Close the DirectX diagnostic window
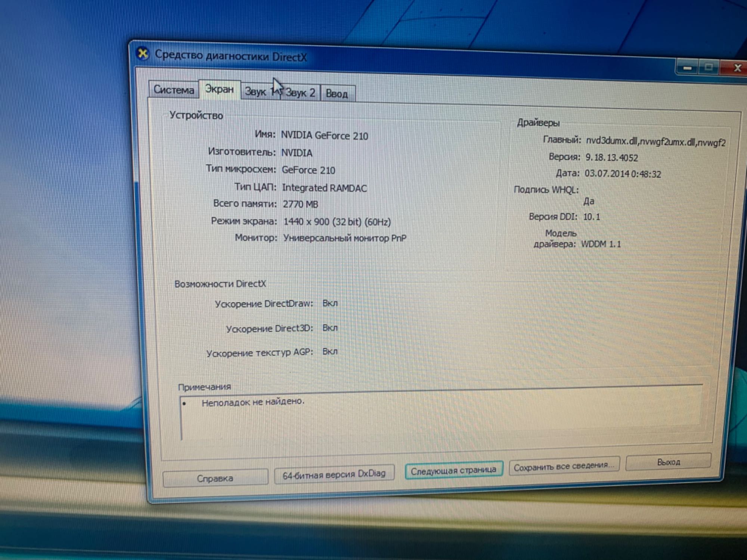 point(735,68)
